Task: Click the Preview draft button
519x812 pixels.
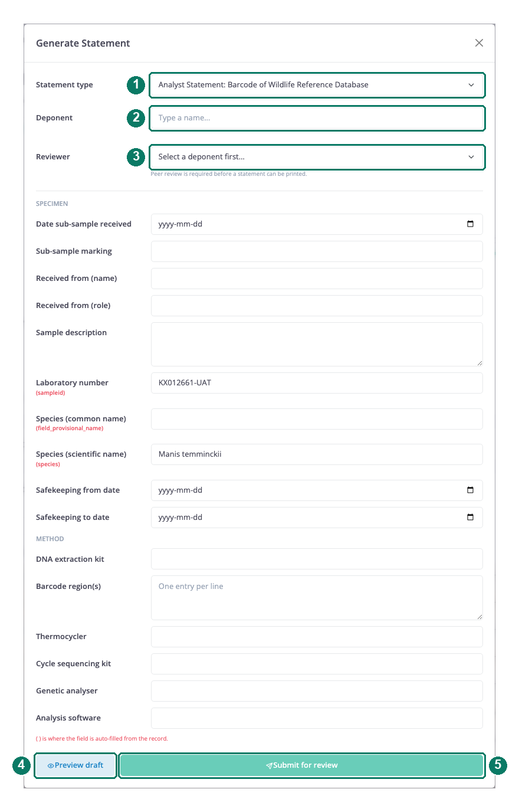Action: pos(75,765)
